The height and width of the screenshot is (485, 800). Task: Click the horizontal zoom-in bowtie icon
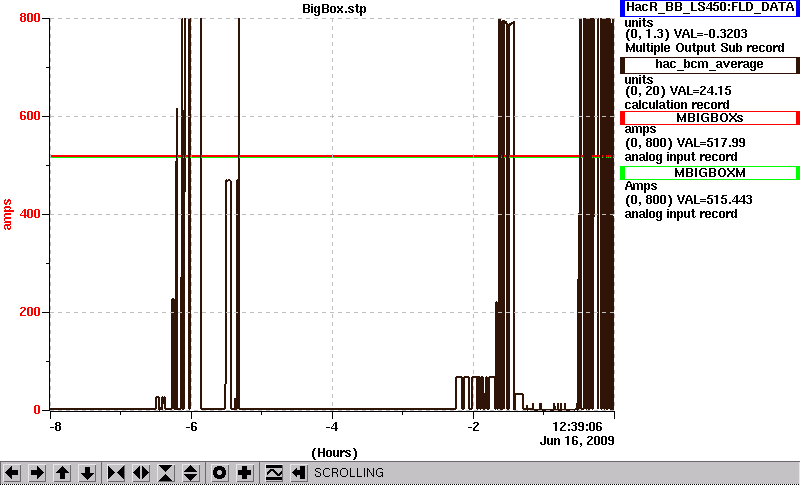pyautogui.click(x=116, y=473)
